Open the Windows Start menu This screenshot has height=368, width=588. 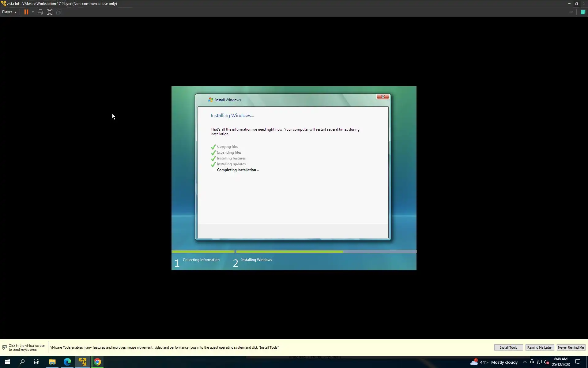point(7,362)
